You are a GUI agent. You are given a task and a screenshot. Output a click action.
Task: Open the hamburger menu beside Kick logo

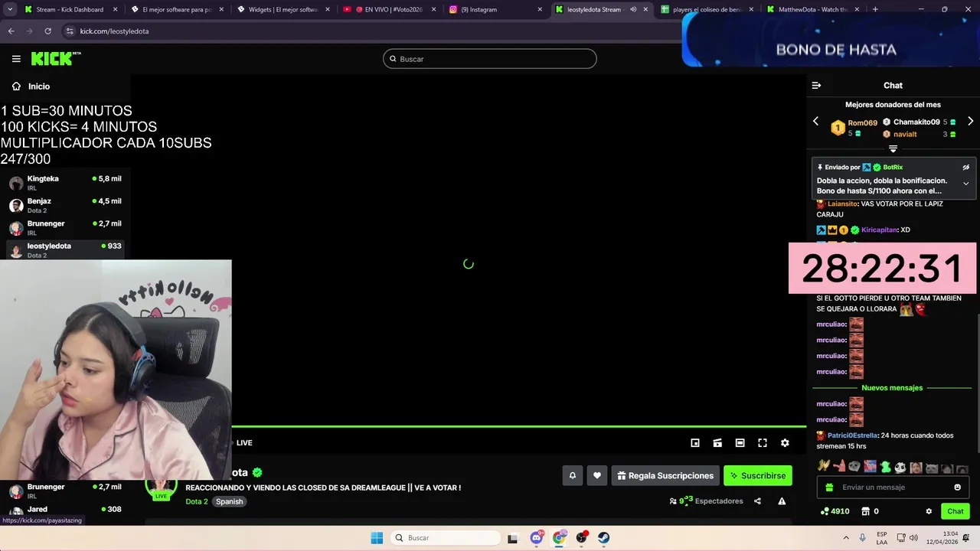click(16, 59)
